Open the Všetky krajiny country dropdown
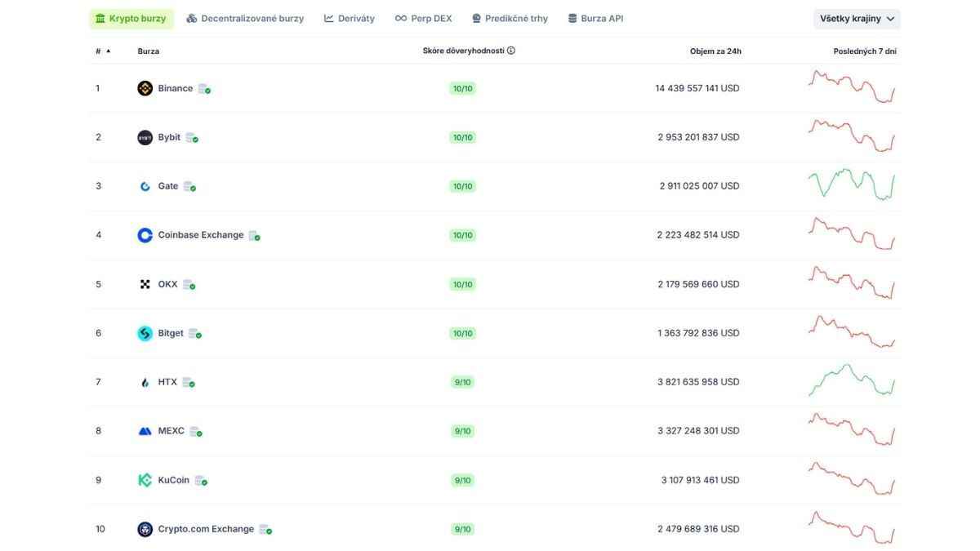Screen dimensions: 980x551 pos(857,19)
